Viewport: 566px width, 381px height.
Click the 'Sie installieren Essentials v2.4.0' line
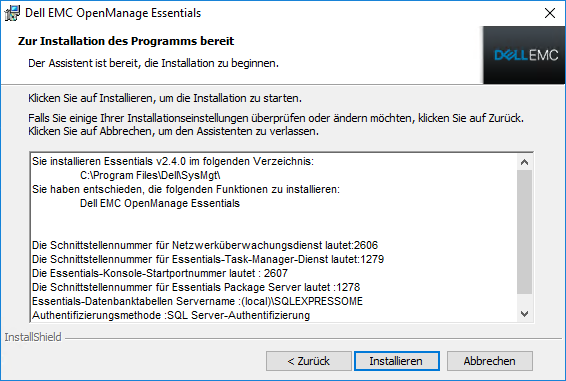[x=173, y=161]
